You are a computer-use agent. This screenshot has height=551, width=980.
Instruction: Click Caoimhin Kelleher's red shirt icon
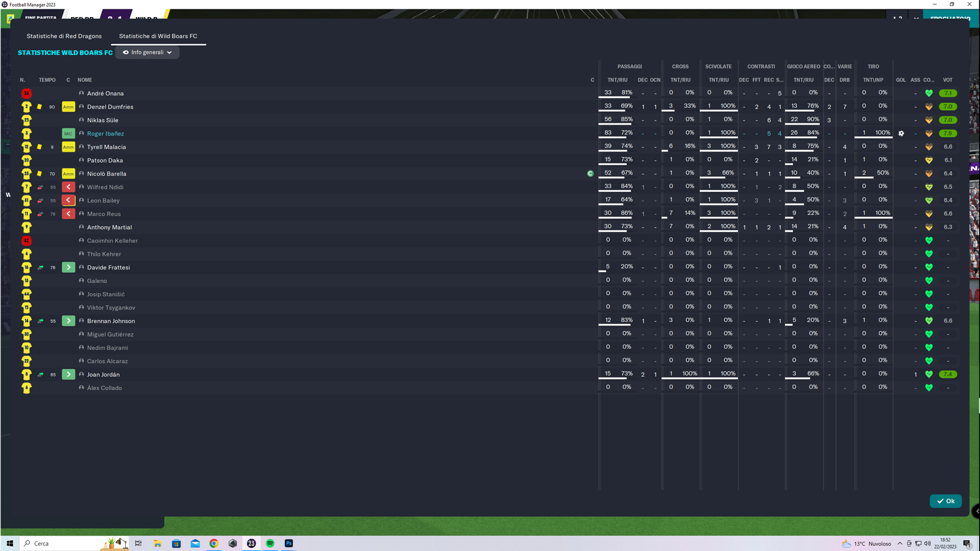pos(26,241)
